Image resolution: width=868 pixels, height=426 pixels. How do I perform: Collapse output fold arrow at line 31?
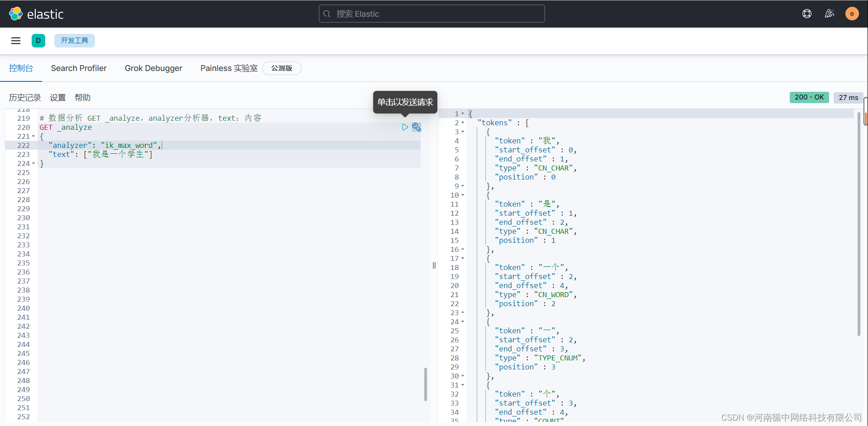tap(463, 385)
